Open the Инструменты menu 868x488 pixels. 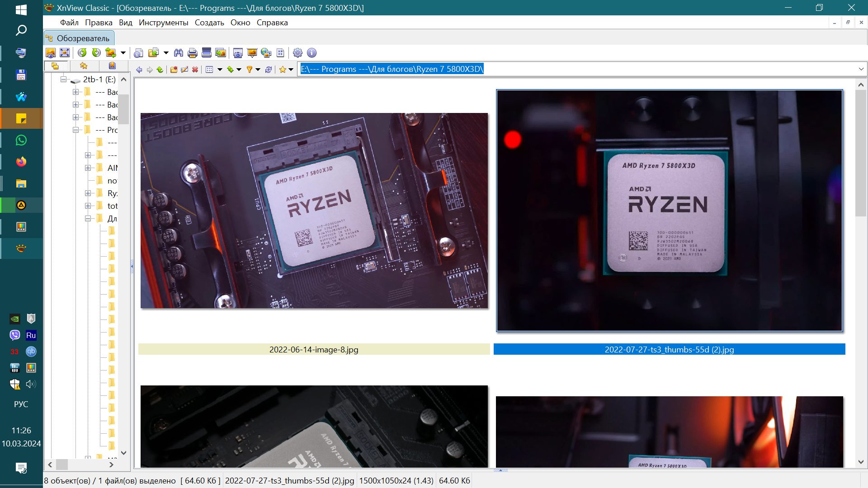(163, 23)
